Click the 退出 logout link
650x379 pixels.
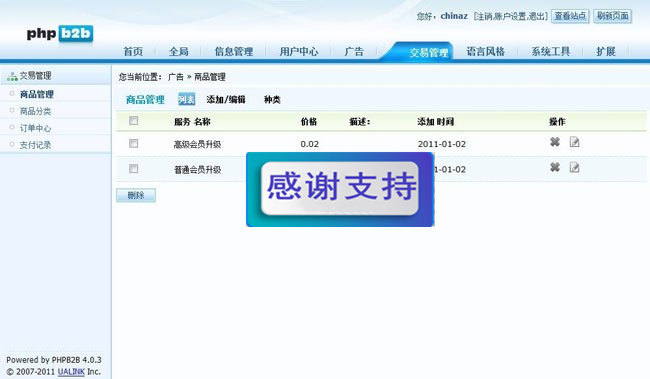click(536, 16)
